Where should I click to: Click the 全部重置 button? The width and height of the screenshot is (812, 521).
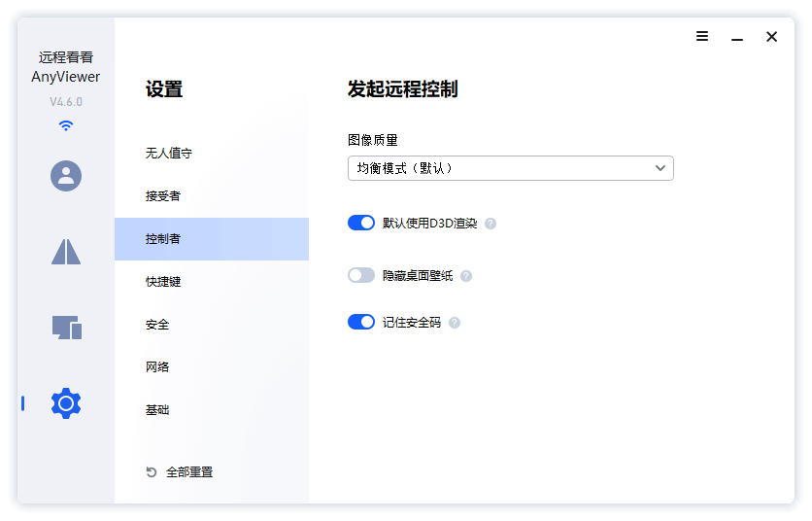coord(180,472)
